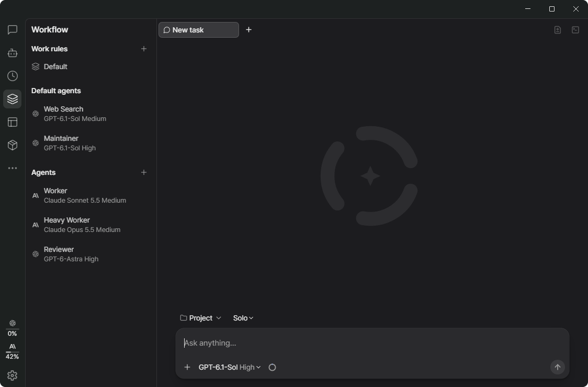Click the Anthropic logo beside Worker

(x=36, y=195)
